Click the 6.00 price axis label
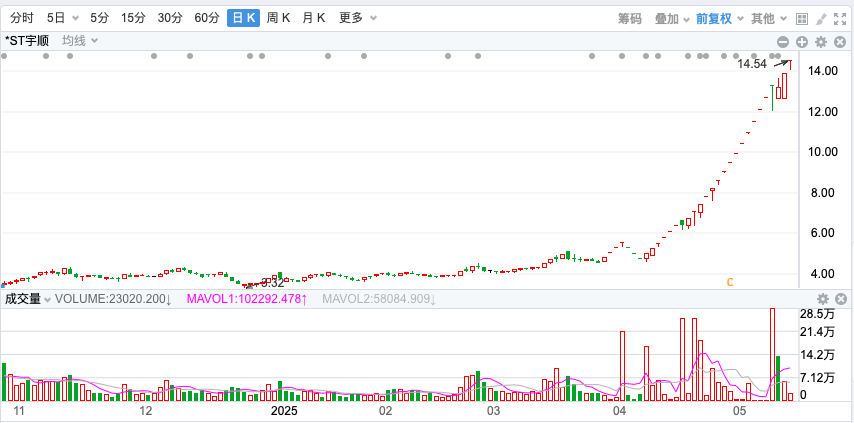854x423 pixels. point(824,233)
